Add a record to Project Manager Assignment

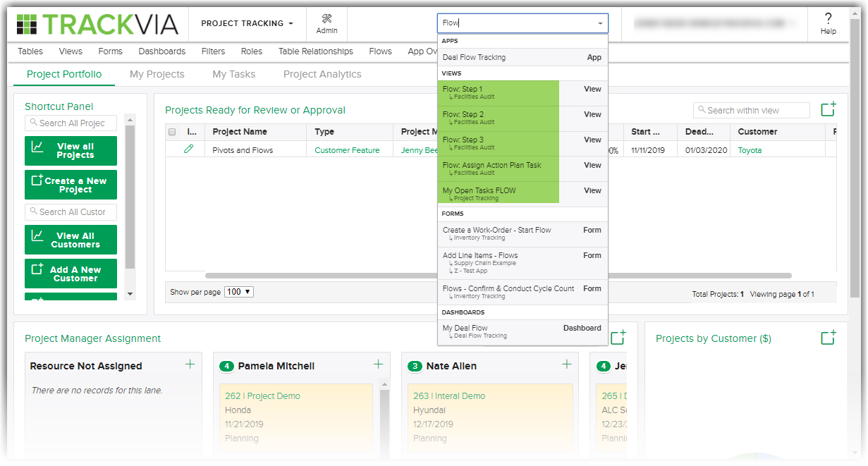pos(618,338)
